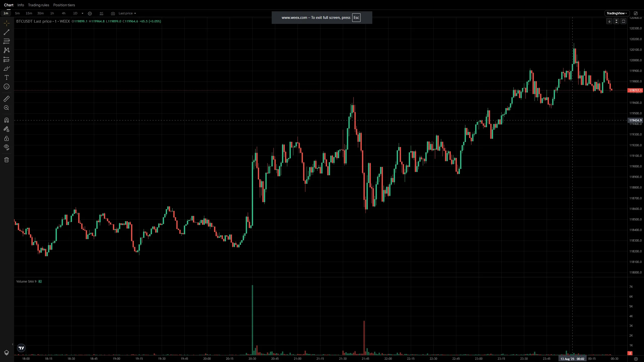Viewport: 644px width, 362px height.
Task: Select the brush drawing tool
Action: 7,69
